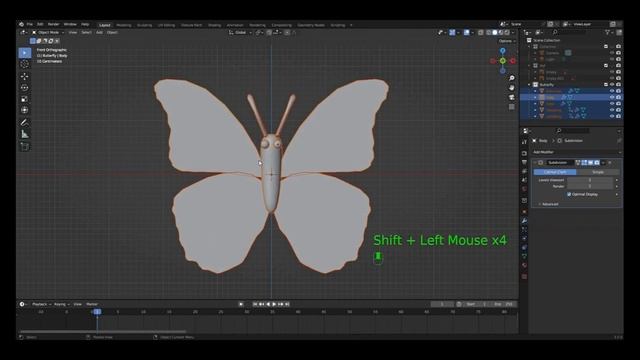Open Modifier properties wrench tab
The width and height of the screenshot is (640, 360).
524,221
